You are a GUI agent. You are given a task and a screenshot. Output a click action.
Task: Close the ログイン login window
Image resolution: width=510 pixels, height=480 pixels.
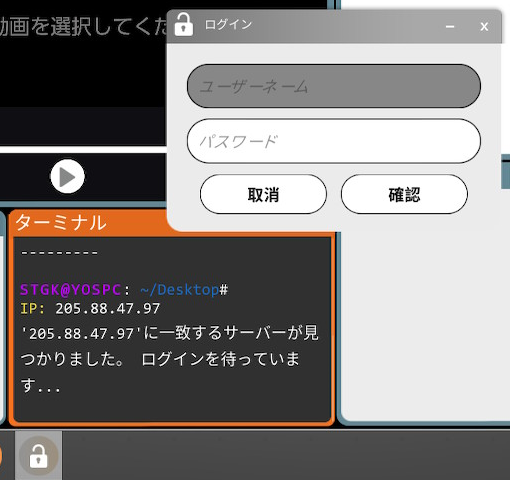[484, 26]
